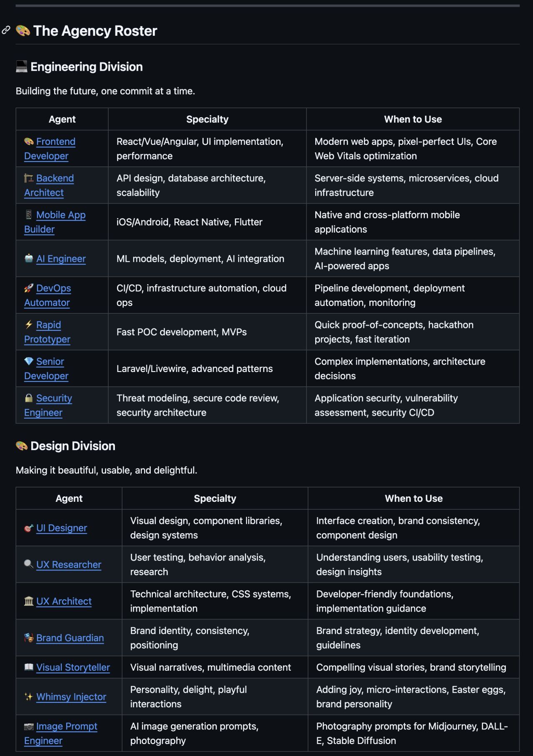The image size is (533, 756).
Task: Follow the Mobile App Builder link
Action: (x=60, y=215)
